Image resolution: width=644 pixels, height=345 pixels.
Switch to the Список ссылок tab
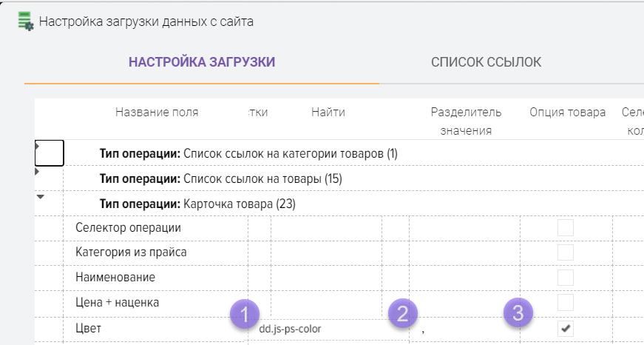click(x=486, y=62)
